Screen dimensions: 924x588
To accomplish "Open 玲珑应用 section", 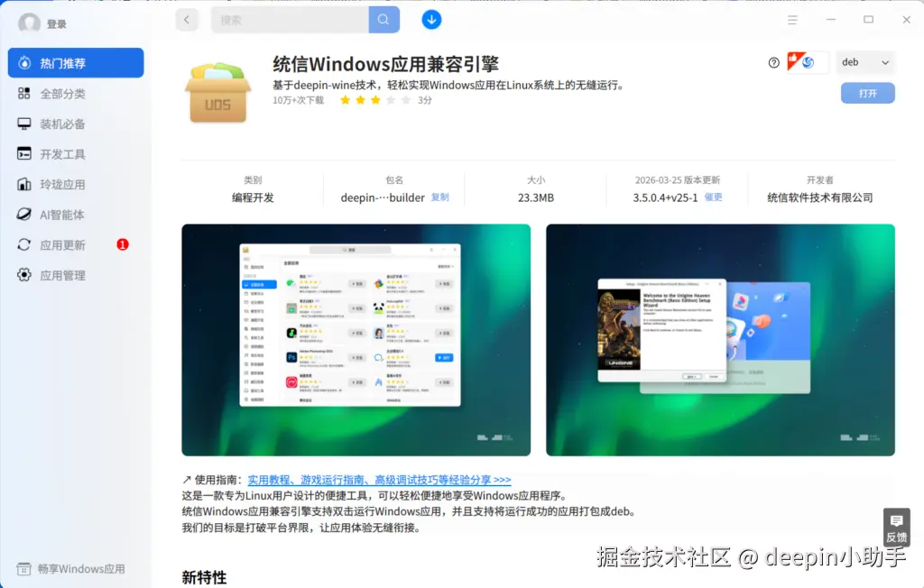I will (x=76, y=184).
